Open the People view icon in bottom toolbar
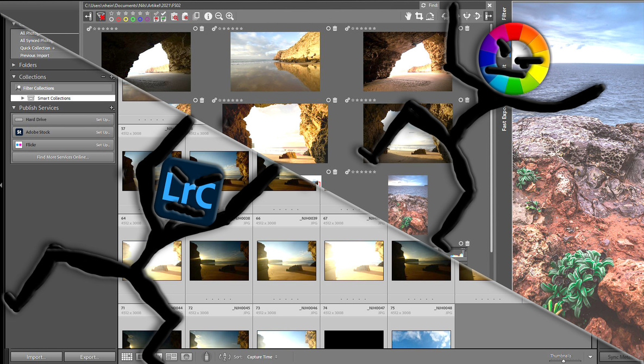 [x=186, y=357]
